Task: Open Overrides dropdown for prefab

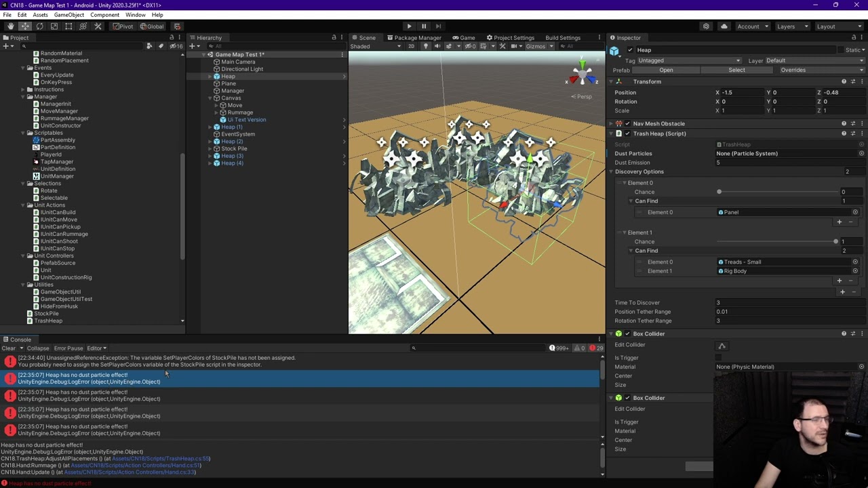Action: [x=822, y=70]
